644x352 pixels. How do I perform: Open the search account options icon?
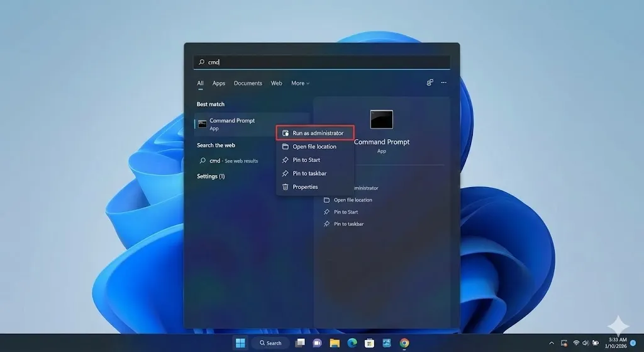[430, 82]
